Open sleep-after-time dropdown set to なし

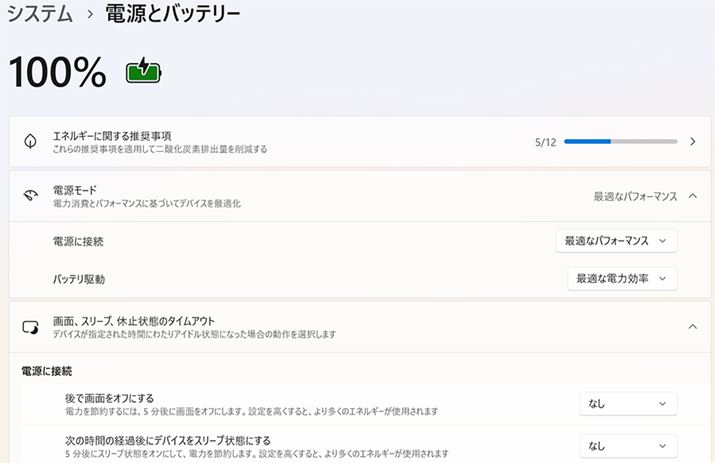pyautogui.click(x=628, y=446)
